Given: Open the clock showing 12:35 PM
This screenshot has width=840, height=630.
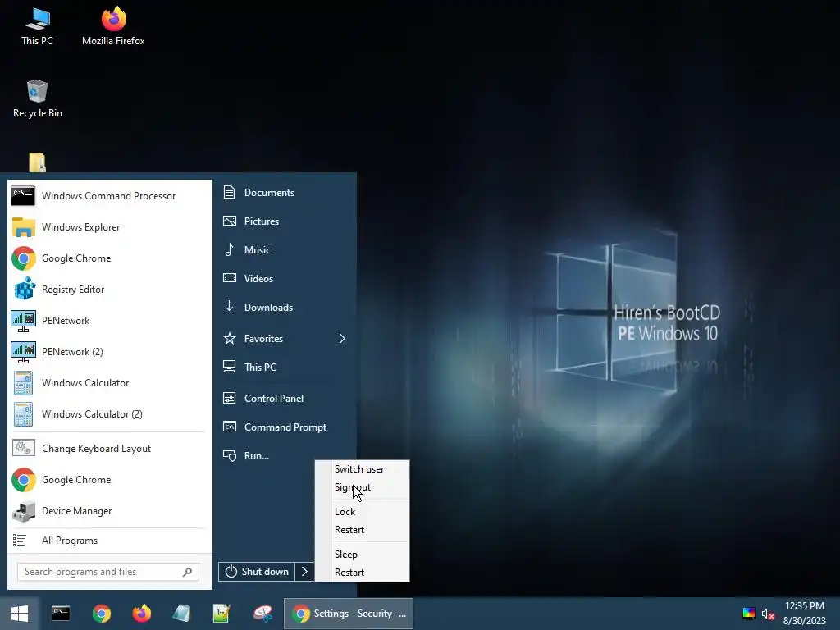Looking at the screenshot, I should pyautogui.click(x=805, y=614).
